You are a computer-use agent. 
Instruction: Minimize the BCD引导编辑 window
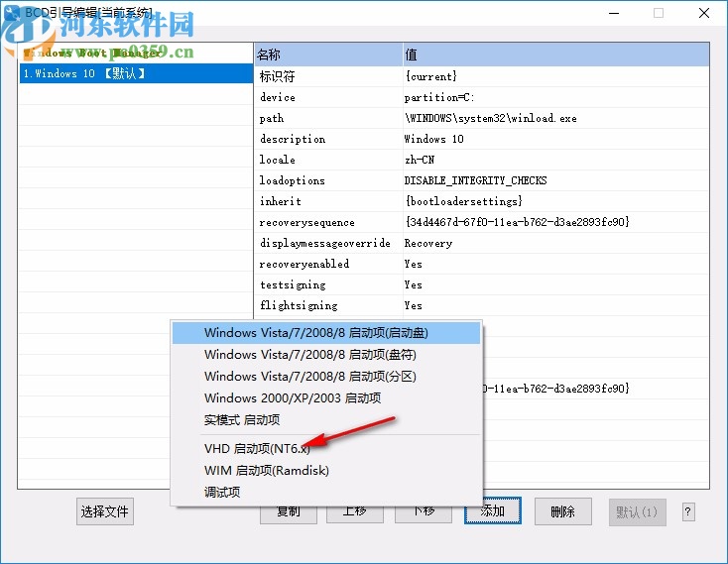point(614,13)
